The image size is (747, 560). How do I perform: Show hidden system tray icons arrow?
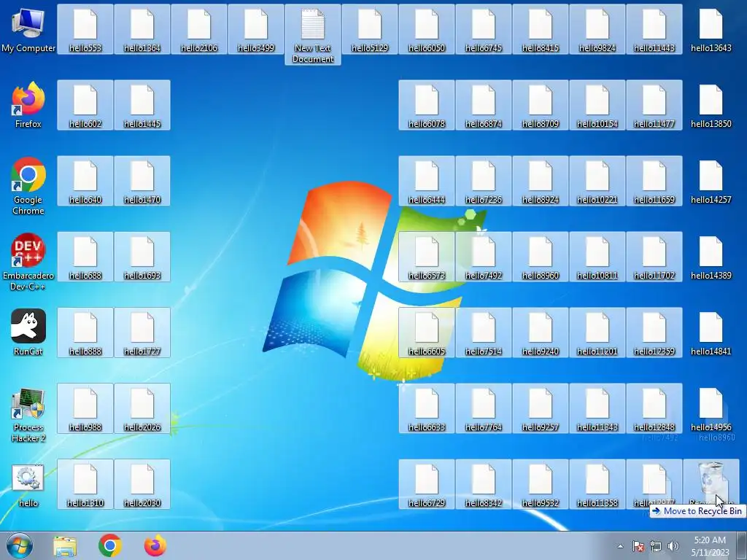[x=620, y=546]
